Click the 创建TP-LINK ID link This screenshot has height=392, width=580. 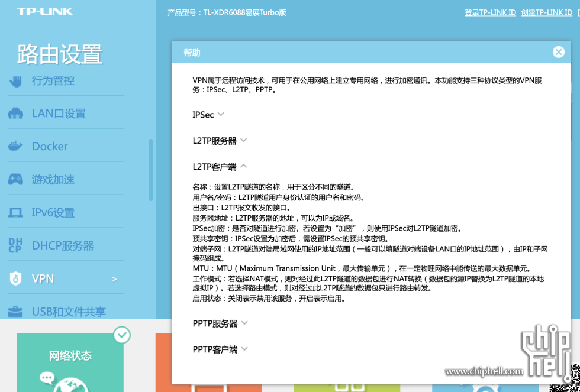point(547,12)
